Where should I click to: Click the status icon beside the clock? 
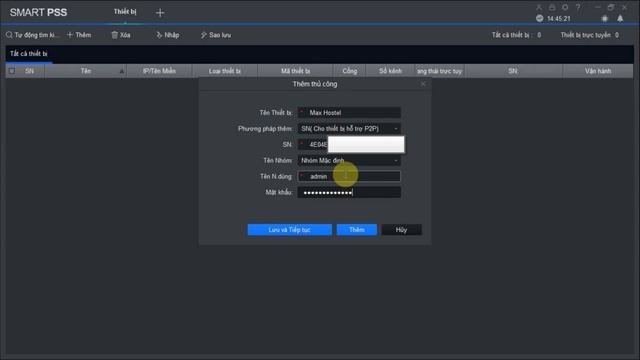pyautogui.click(x=540, y=18)
